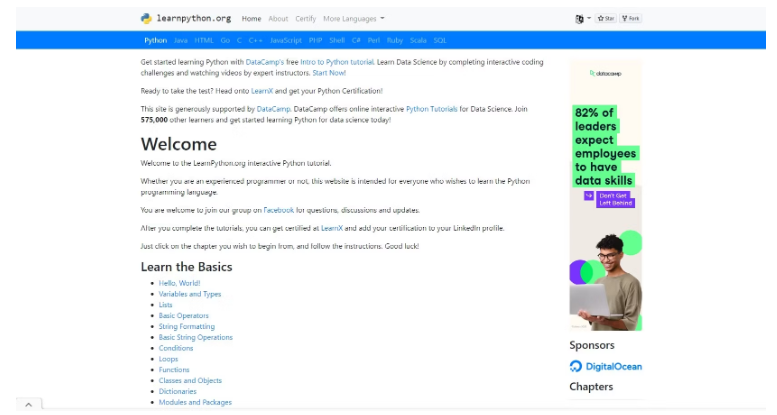Open the Facebook group link
Screen dimensions: 777x415
click(x=278, y=210)
